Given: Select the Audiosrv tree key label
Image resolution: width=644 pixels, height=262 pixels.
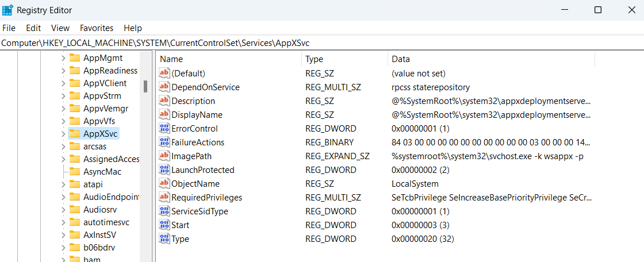Looking at the screenshot, I should pyautogui.click(x=100, y=210).
